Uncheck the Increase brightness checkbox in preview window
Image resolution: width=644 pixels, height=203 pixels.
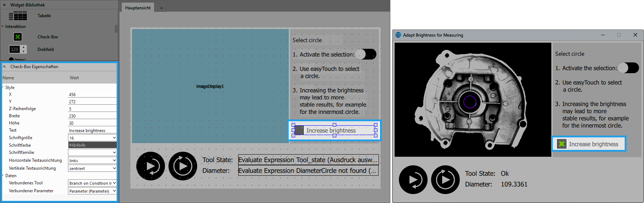(562, 144)
